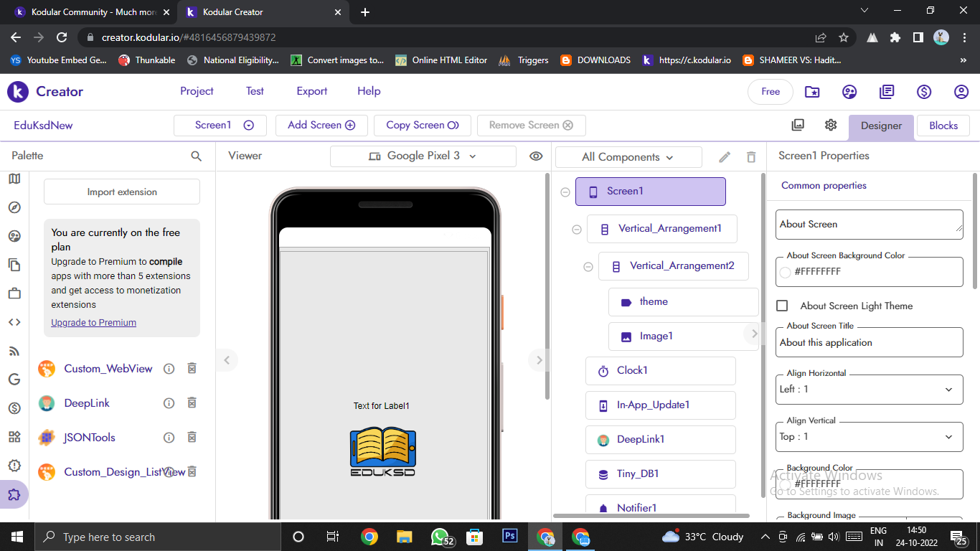Delete the JSONTools extension
Image resolution: width=980 pixels, height=551 pixels.
192,438
